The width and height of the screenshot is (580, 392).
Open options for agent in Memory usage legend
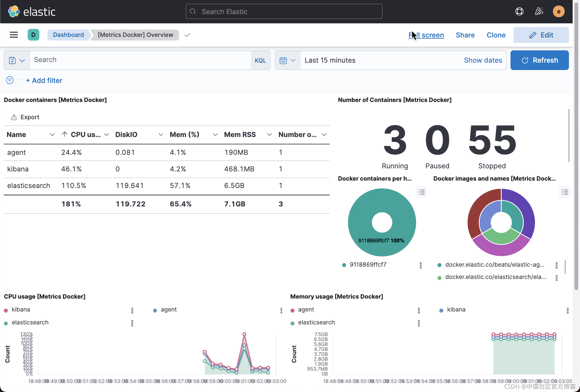click(419, 310)
